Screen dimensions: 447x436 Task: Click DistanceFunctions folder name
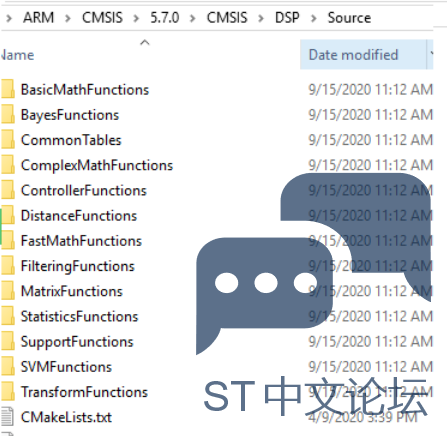pyautogui.click(x=79, y=216)
